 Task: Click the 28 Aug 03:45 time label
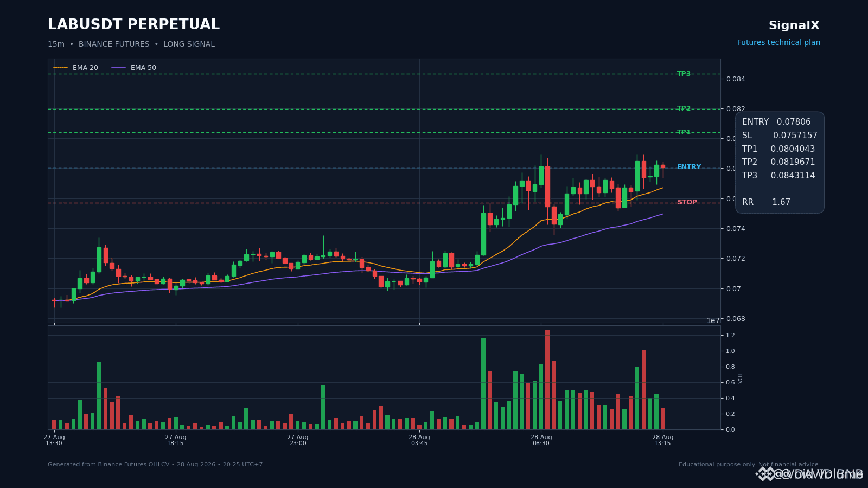(419, 440)
